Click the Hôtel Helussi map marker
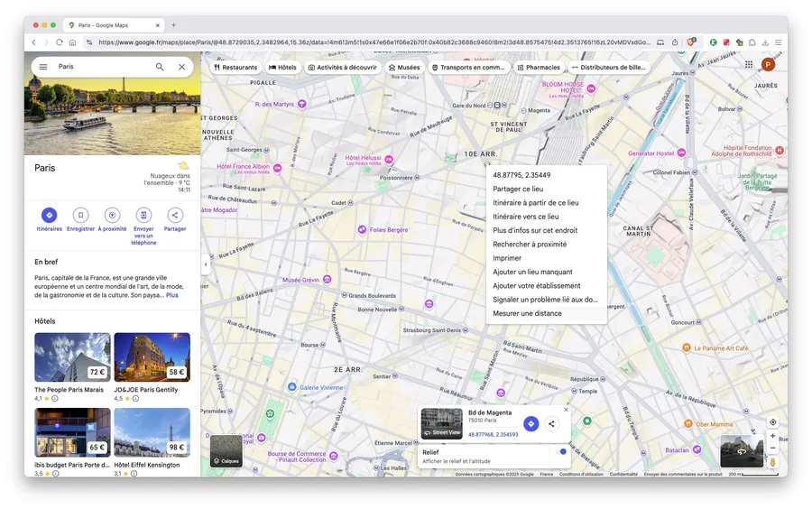812x509 pixels. pos(389,160)
